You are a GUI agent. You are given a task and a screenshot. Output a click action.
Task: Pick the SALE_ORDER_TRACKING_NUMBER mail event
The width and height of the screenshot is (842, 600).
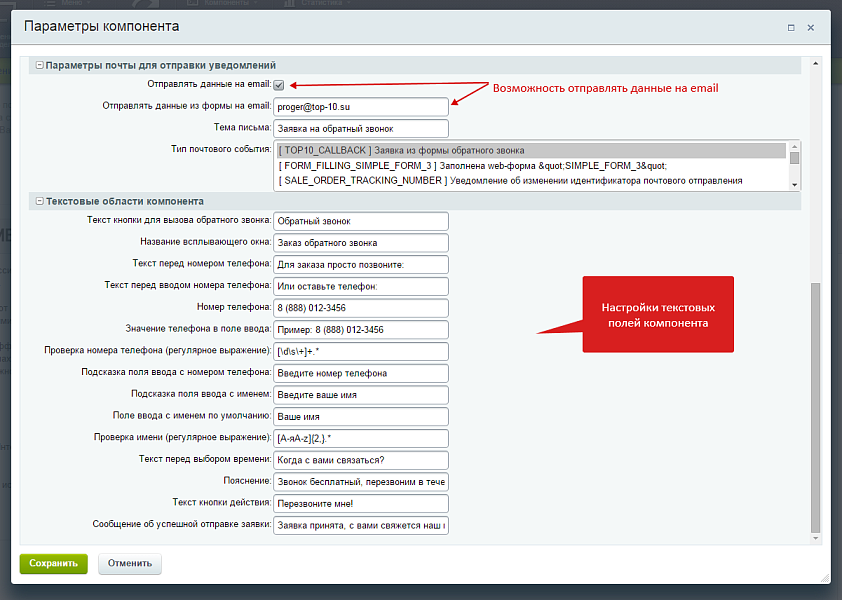530,180
